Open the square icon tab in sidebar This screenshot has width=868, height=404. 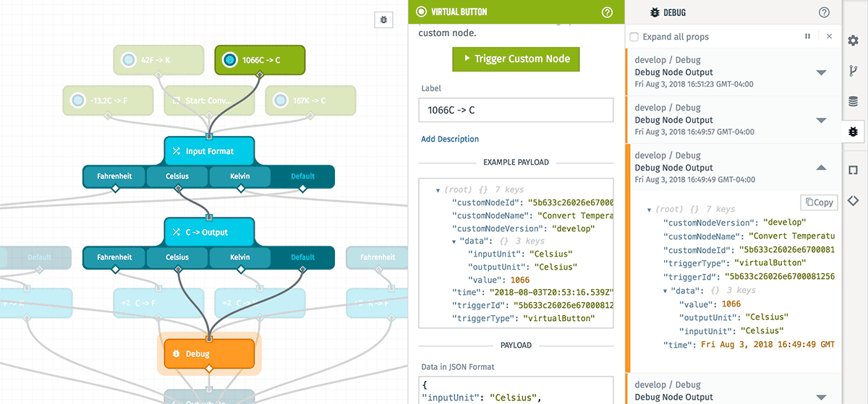pos(854,170)
